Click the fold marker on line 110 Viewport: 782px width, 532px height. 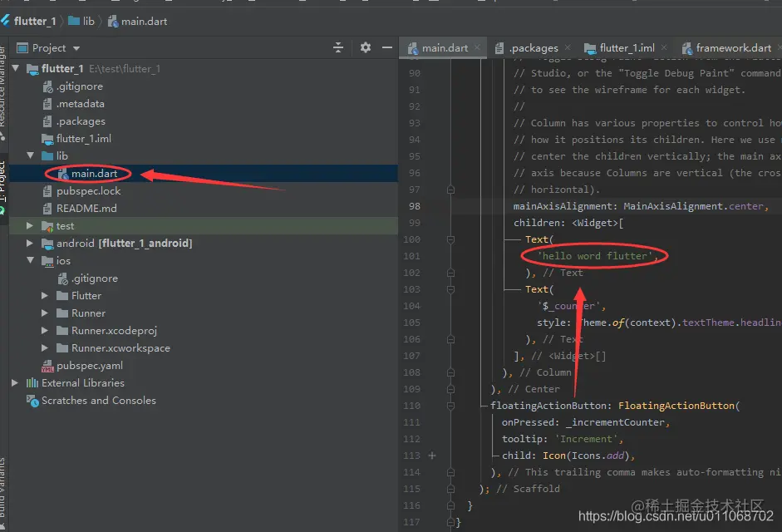451,406
